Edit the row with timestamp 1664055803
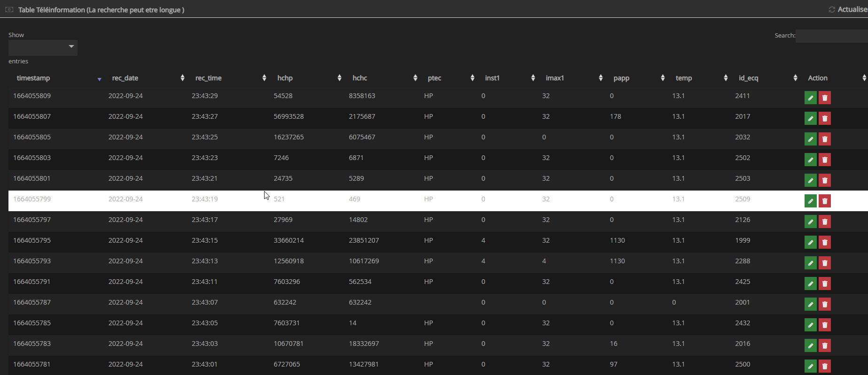The width and height of the screenshot is (868, 375). pos(810,160)
